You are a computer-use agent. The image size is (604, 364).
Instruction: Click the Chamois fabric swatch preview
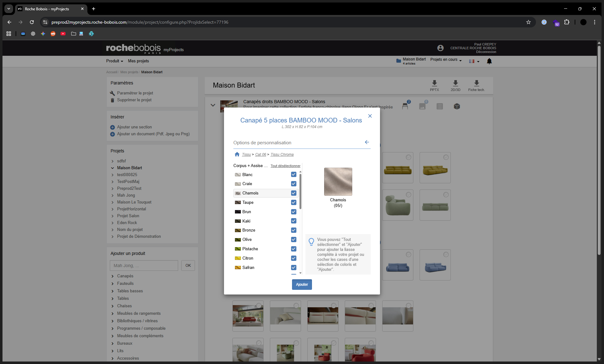338,182
